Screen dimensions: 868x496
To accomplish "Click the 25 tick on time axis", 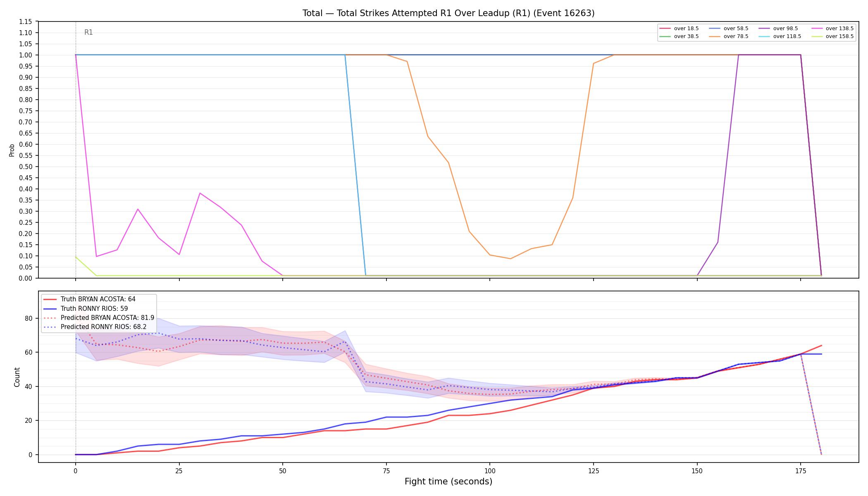I will point(179,471).
